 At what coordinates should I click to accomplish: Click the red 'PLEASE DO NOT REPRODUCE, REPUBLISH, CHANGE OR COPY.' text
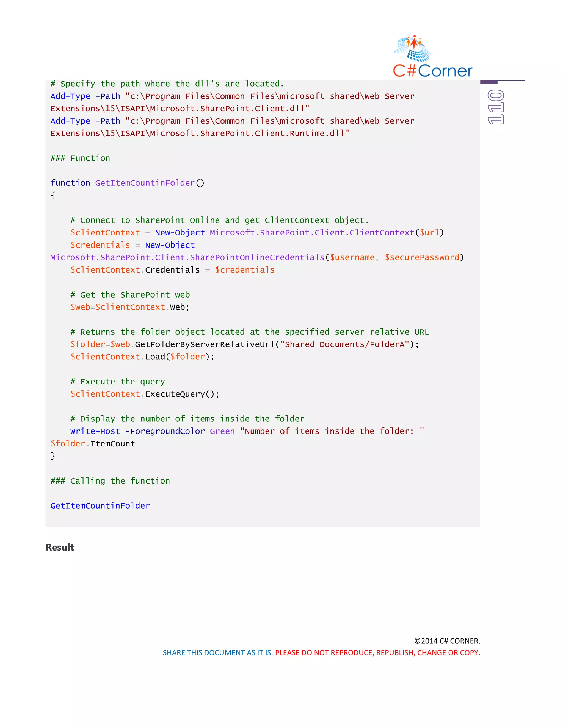(377, 653)
